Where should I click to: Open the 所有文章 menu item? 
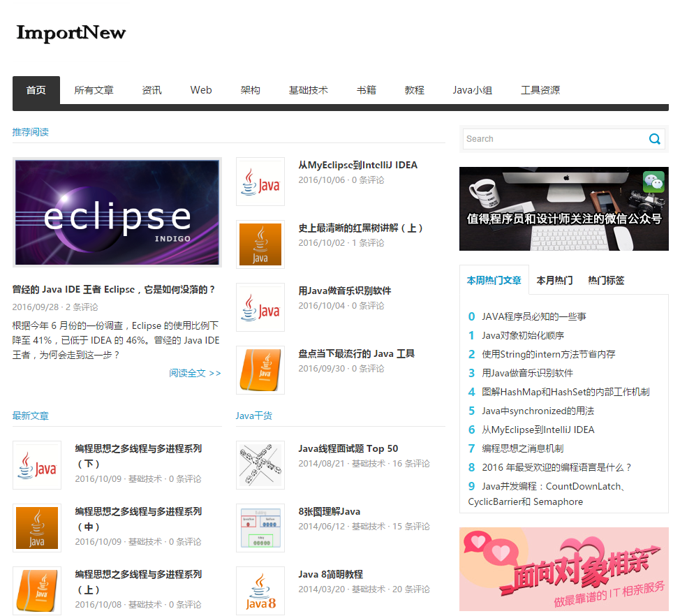click(94, 90)
